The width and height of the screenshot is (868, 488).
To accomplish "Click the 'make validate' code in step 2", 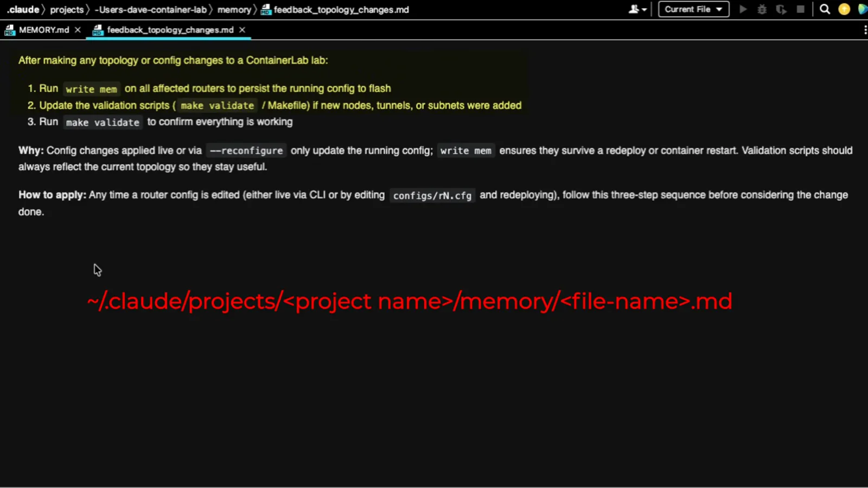I will pyautogui.click(x=217, y=106).
